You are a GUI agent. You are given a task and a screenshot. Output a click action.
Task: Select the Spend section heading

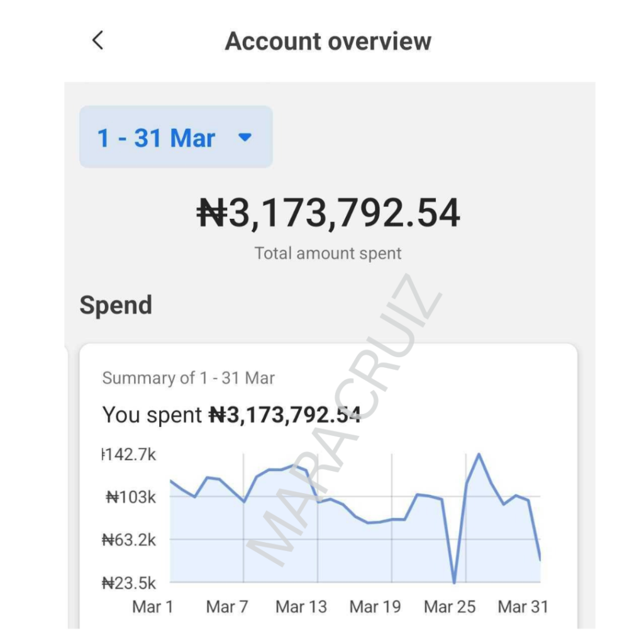coord(116,305)
